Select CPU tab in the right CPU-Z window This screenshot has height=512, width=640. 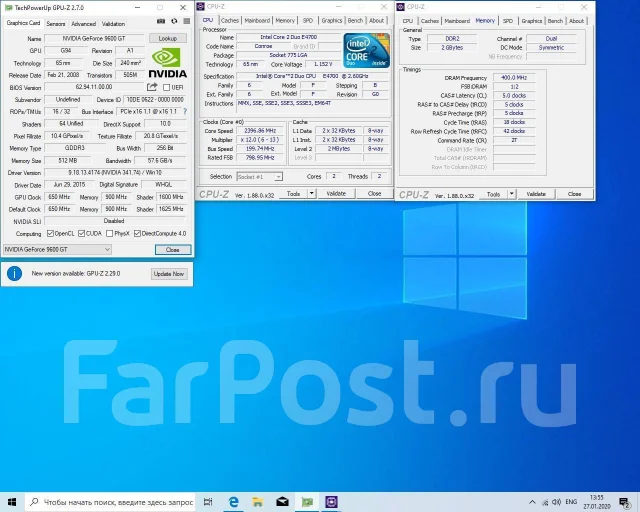[x=407, y=21]
